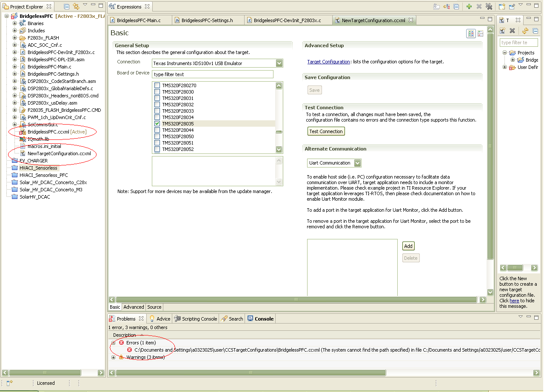This screenshot has height=392, width=544.
Task: Collapse all in Target Configurations panel
Action: (535, 31)
